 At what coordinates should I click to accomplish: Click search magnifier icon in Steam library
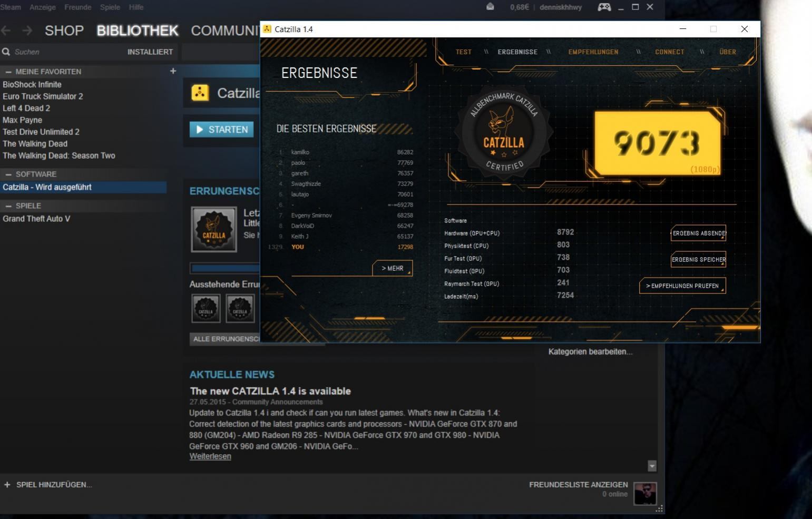coord(6,52)
